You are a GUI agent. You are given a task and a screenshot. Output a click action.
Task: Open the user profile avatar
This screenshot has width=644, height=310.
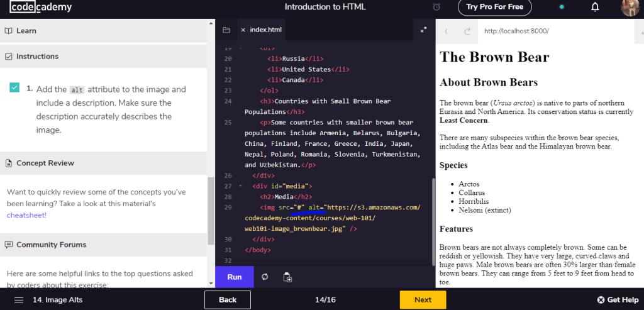630,8
